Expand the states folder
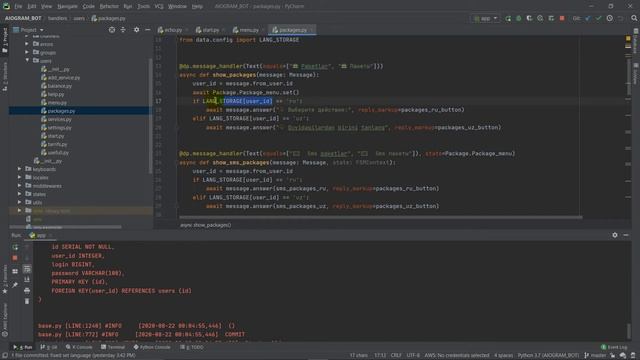The width and height of the screenshot is (640, 360). coord(20,194)
